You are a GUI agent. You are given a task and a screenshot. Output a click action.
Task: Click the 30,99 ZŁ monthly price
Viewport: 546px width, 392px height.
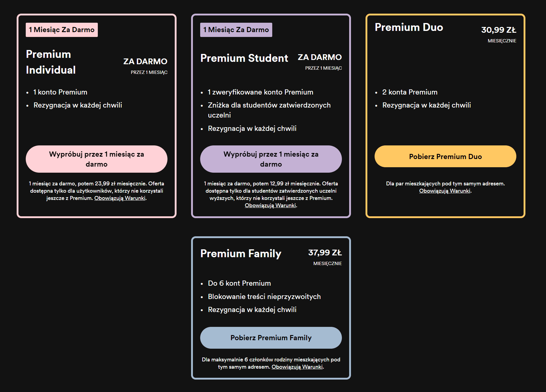click(x=498, y=30)
